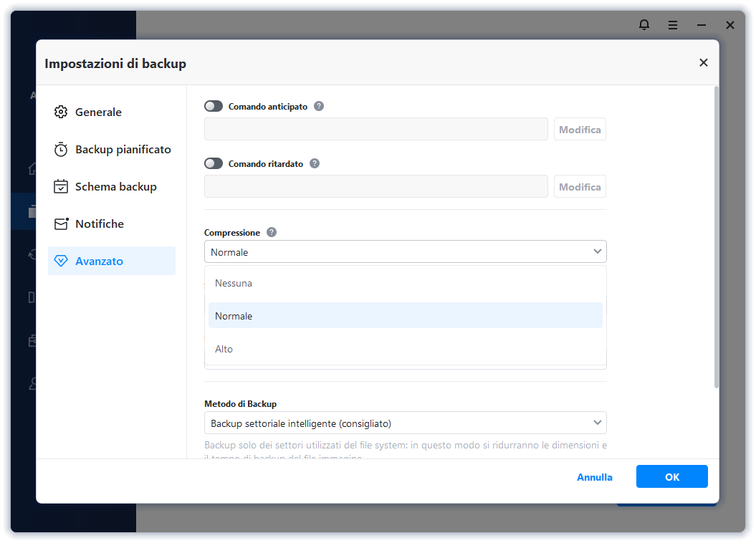Open the Metodo di Backup dropdown
Viewport: 756px width, 543px height.
click(405, 423)
